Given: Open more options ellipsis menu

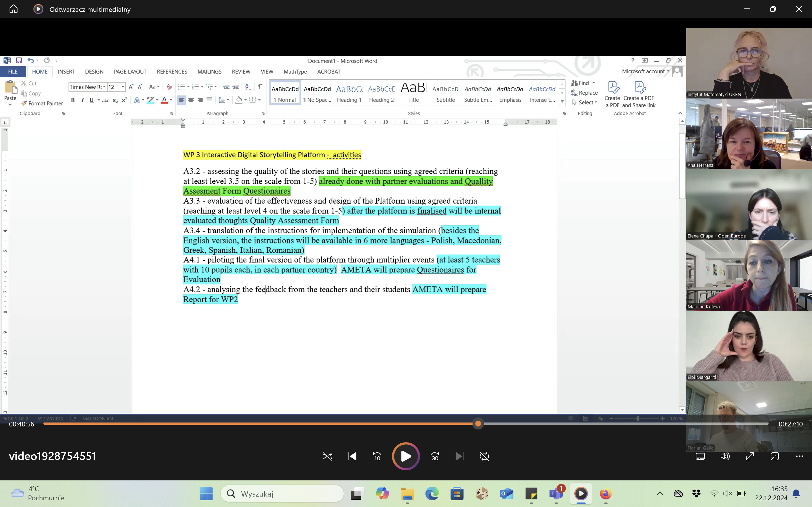Looking at the screenshot, I should point(800,456).
